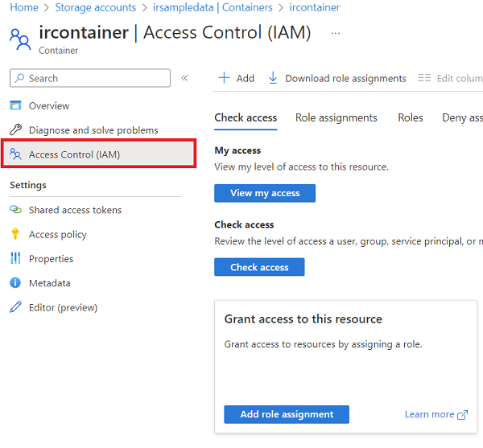Viewport: 483px width, 448px height.
Task: Click the large container IAM header icon
Action: [20, 39]
